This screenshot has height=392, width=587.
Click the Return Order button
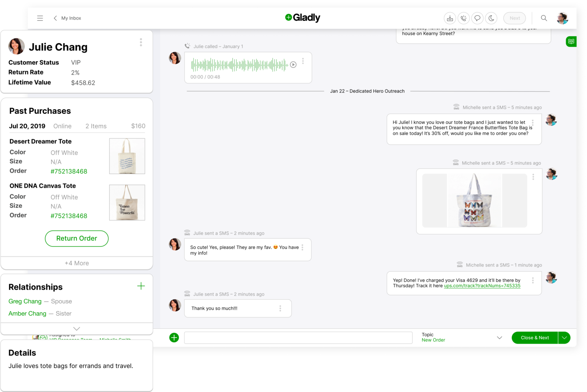click(x=77, y=238)
